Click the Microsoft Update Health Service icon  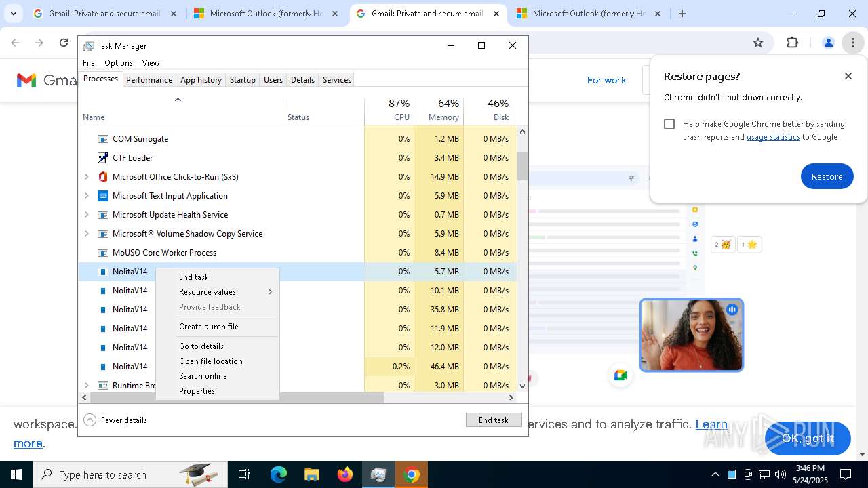click(x=103, y=215)
